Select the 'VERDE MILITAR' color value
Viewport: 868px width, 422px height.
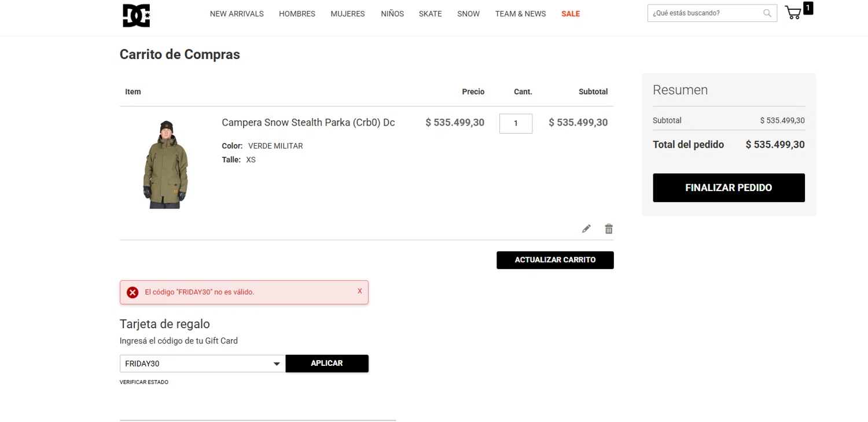275,146
